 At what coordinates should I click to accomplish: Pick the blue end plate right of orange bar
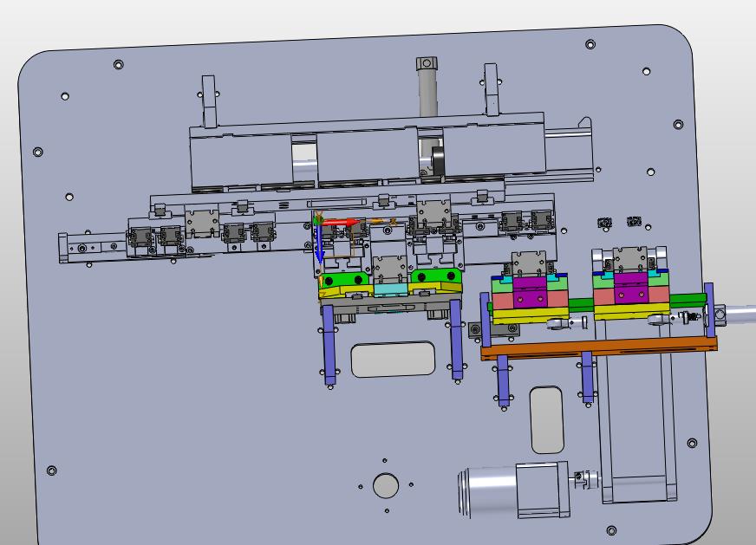[709, 310]
